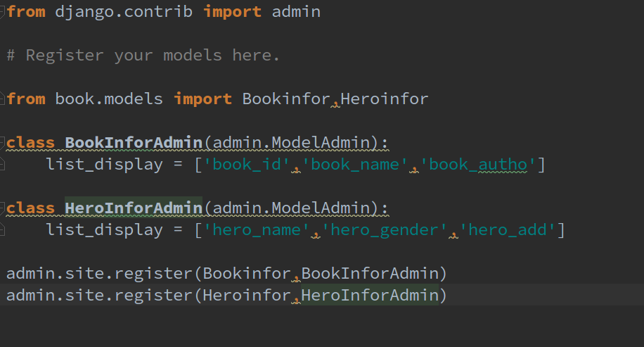Click 'list_display' under HeroInforAdmin class
This screenshot has height=347, width=644.
point(104,230)
